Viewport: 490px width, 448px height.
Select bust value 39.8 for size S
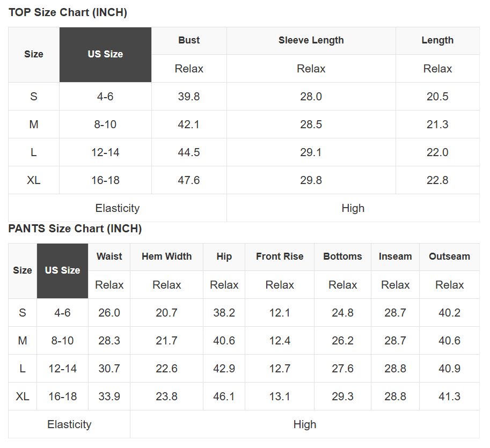coord(189,97)
